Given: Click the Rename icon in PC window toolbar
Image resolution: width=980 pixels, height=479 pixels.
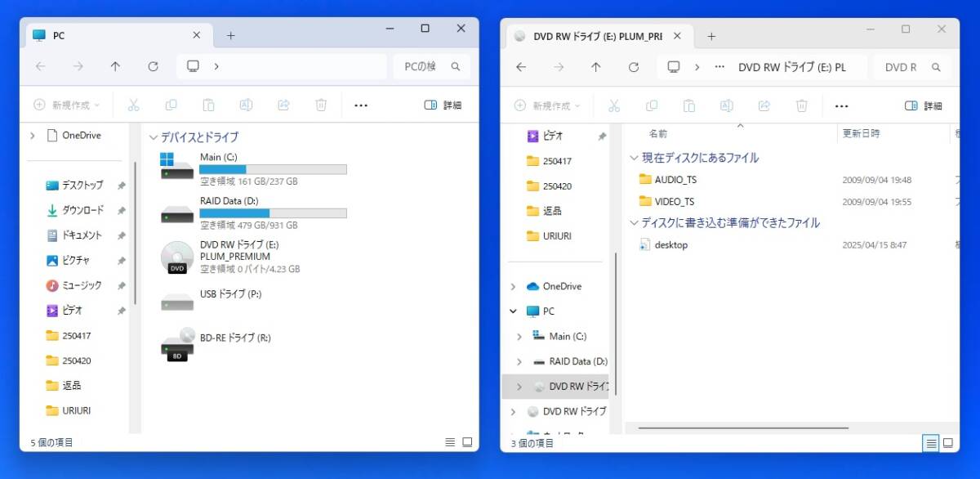Looking at the screenshot, I should [x=246, y=105].
